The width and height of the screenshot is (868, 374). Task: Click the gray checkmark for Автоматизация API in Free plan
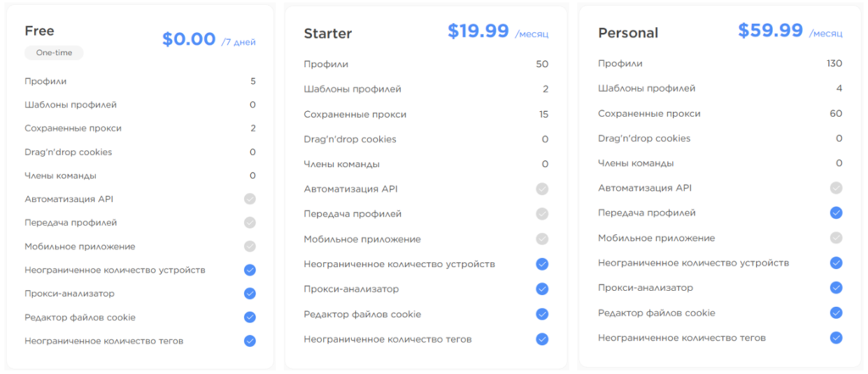(250, 199)
